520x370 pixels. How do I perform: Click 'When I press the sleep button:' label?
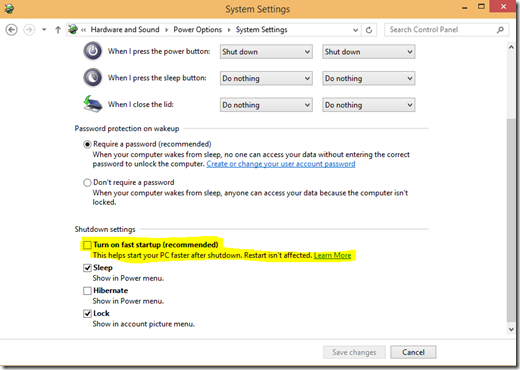tap(157, 78)
